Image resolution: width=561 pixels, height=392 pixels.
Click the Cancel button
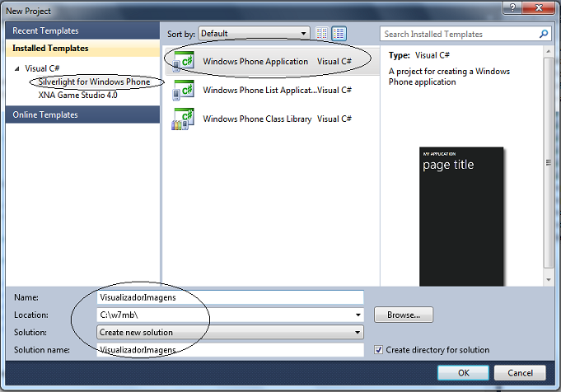pyautogui.click(x=520, y=373)
